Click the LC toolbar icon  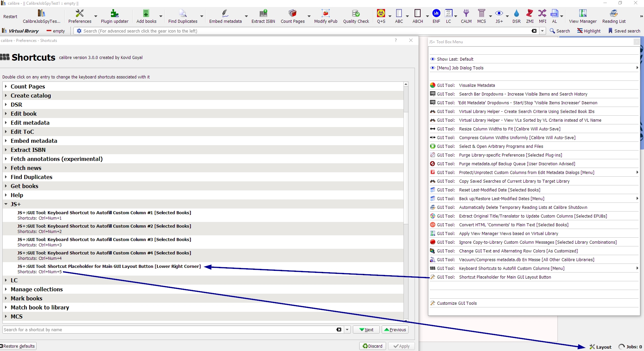[x=448, y=16]
